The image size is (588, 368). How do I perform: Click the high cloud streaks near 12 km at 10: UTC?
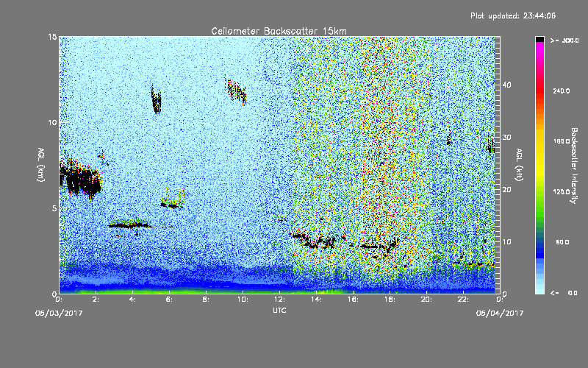click(236, 91)
